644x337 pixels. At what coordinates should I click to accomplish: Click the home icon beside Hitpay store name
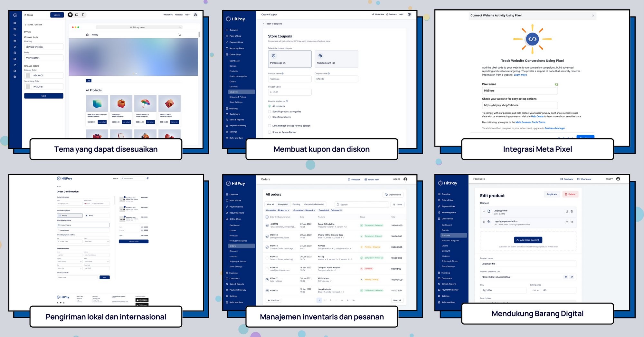87,35
